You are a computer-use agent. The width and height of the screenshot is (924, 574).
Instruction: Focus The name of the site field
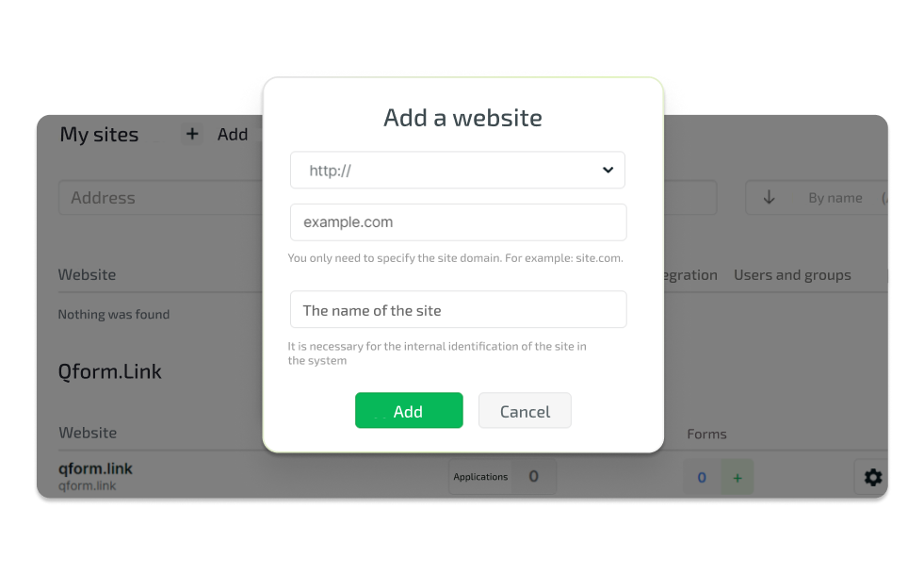pos(458,309)
